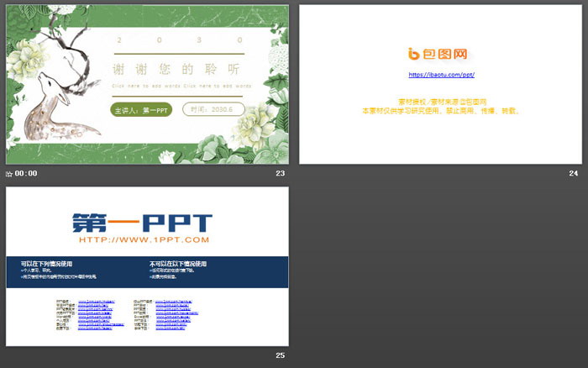
Task: Click the 不可以在以下情况使用 heading
Action: [179, 263]
